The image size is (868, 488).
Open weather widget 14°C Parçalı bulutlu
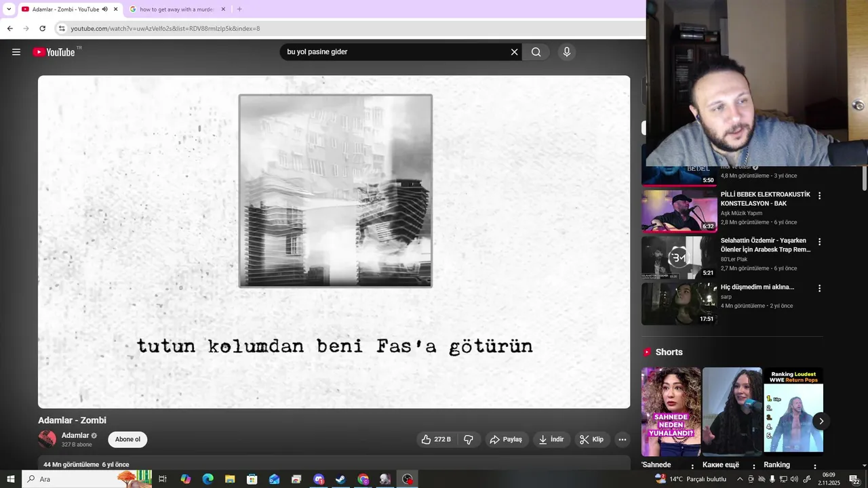click(x=690, y=479)
